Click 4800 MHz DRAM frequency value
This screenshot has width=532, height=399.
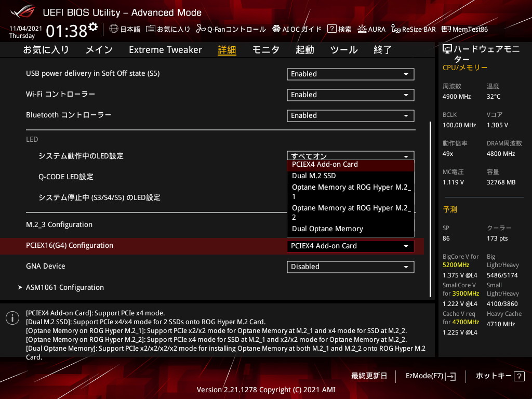[x=501, y=154]
